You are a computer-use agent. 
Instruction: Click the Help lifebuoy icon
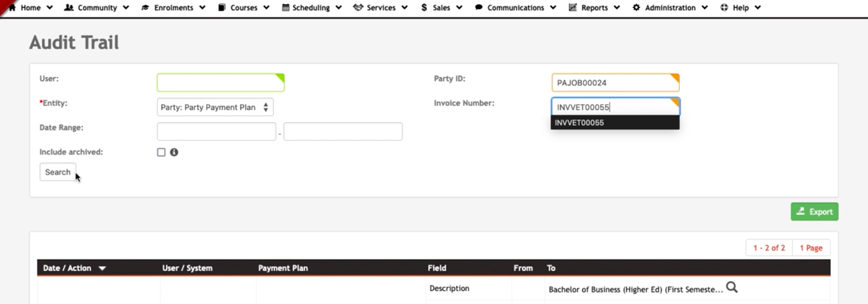724,8
